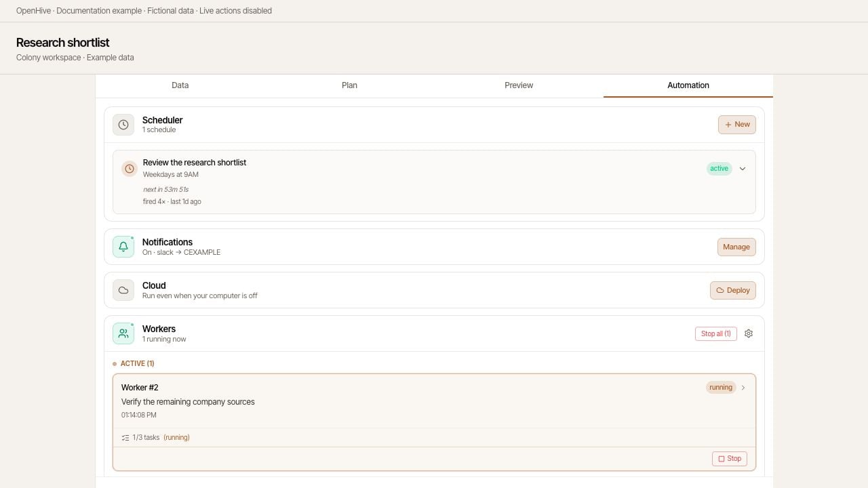Deploy to the cloud

click(733, 290)
